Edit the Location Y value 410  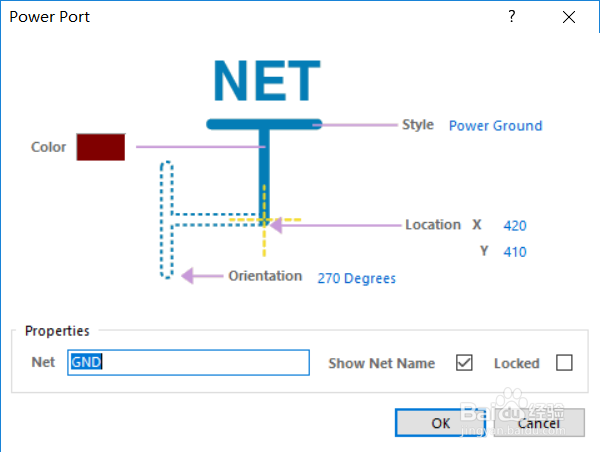pos(515,252)
